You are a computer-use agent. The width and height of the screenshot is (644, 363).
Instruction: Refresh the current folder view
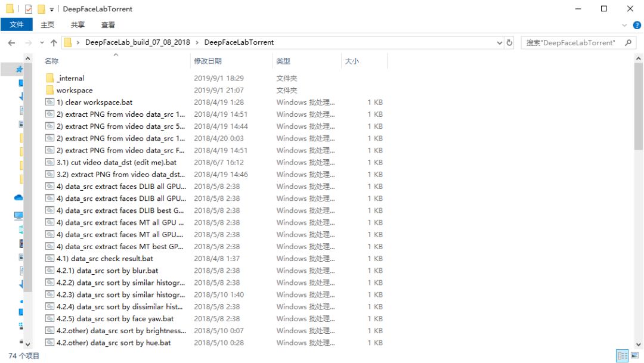click(x=510, y=42)
